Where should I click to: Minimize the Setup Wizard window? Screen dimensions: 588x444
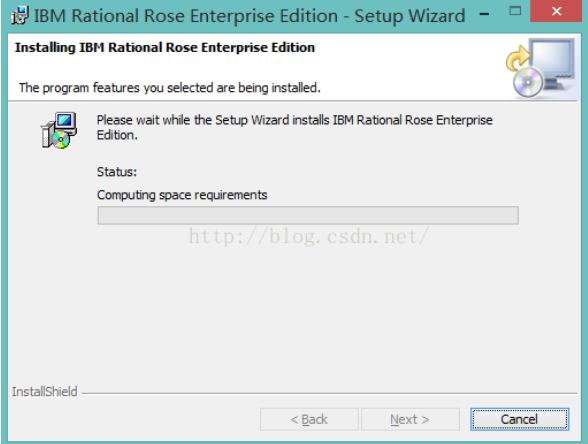pos(484,14)
